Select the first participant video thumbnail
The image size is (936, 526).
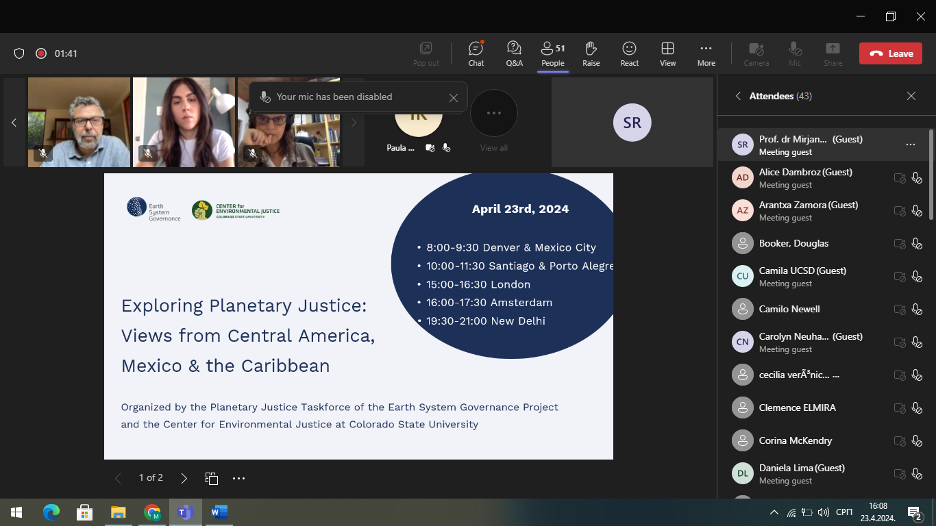tap(79, 122)
